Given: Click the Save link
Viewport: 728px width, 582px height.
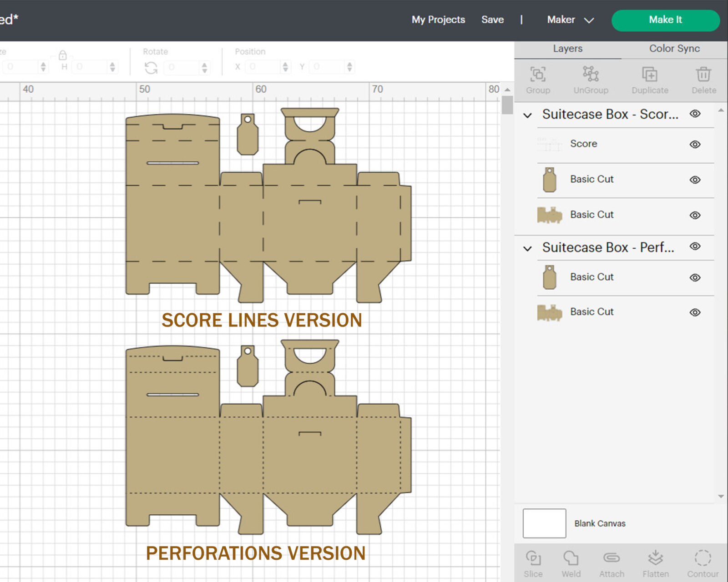Looking at the screenshot, I should [492, 20].
